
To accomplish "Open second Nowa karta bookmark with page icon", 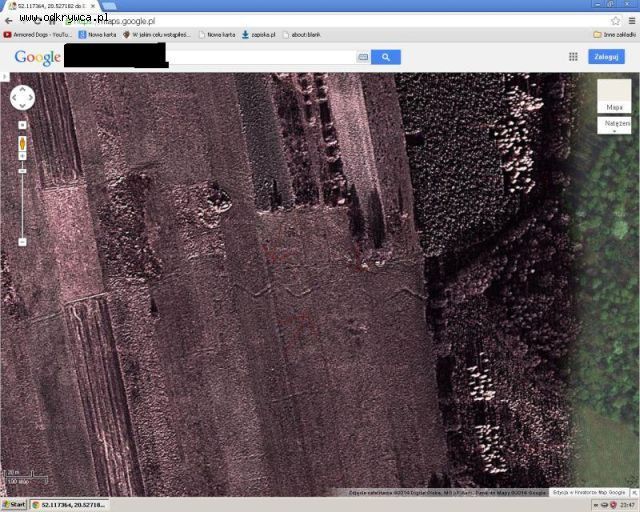I will click(217, 35).
